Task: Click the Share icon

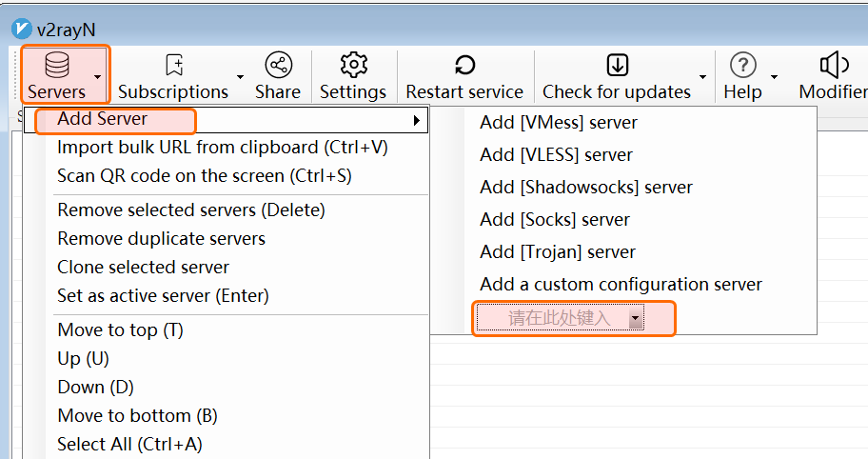Action: 278,65
